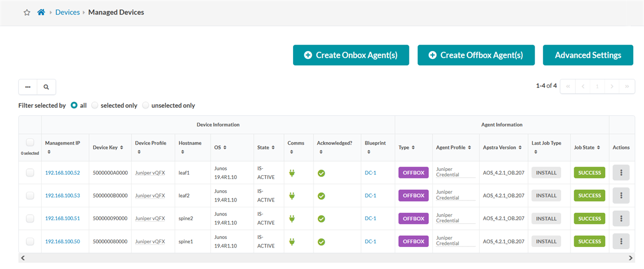
Task: Go to home via the house icon
Action: coord(41,12)
